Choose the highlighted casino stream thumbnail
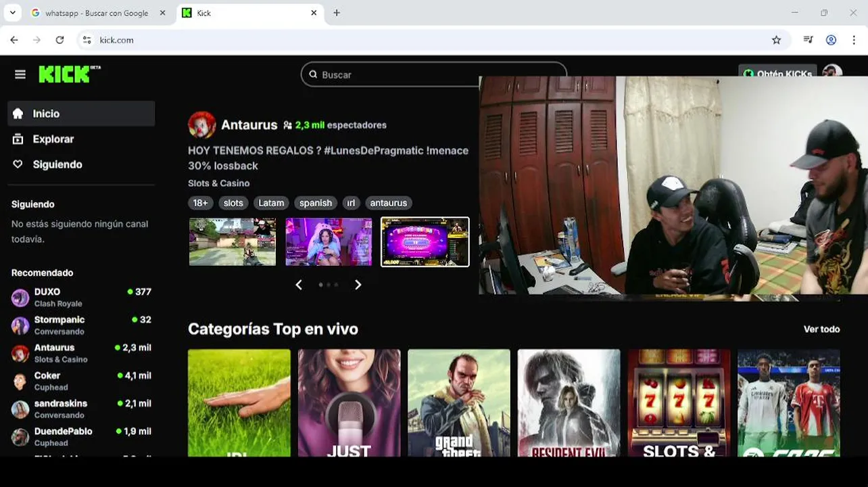Image resolution: width=868 pixels, height=487 pixels. point(425,241)
